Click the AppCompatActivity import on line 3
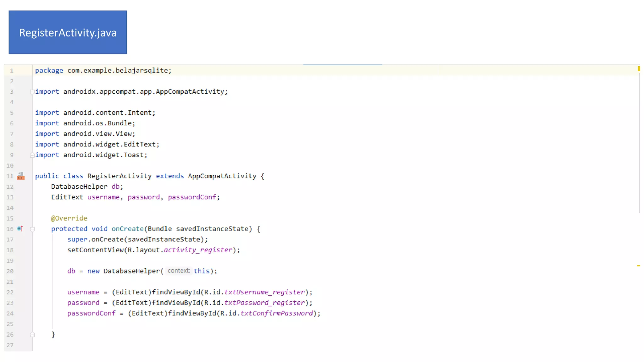The height and width of the screenshot is (362, 644). [131, 91]
